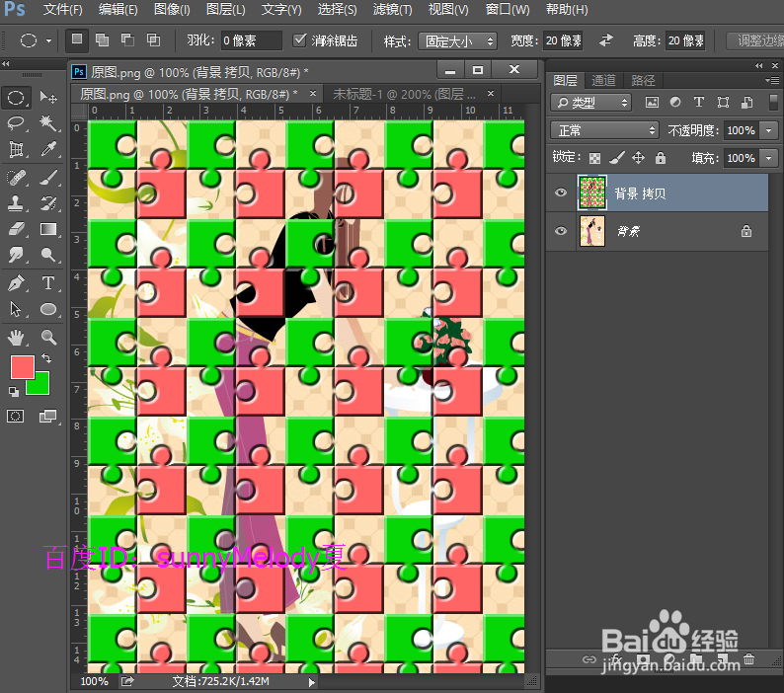The image size is (784, 693).
Task: Open the 图像(I) menu
Action: click(172, 10)
